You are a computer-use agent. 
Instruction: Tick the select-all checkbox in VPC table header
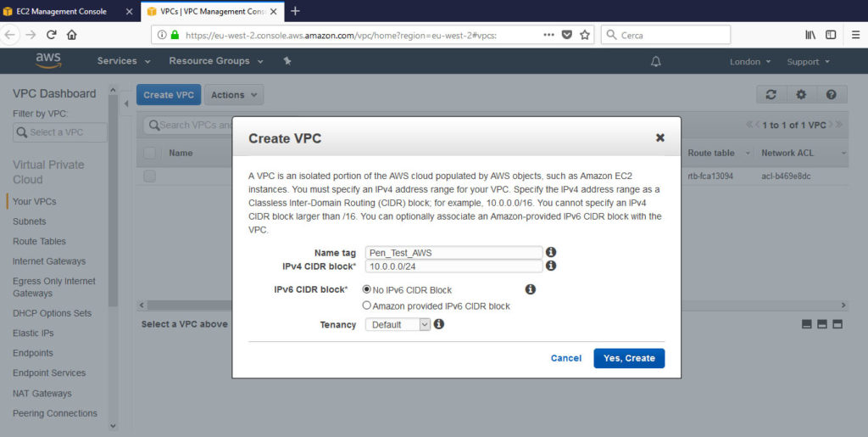tap(149, 153)
